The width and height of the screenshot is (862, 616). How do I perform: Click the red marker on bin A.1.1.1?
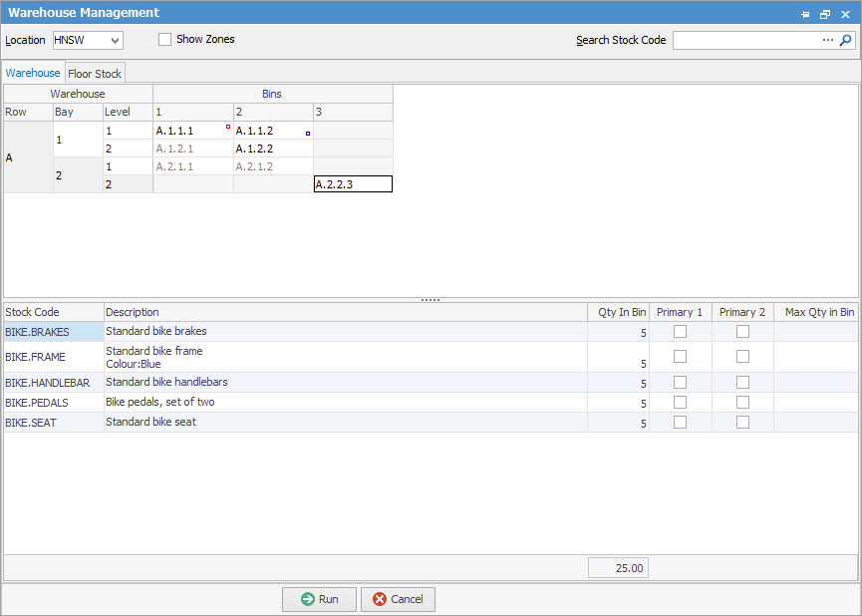(228, 127)
